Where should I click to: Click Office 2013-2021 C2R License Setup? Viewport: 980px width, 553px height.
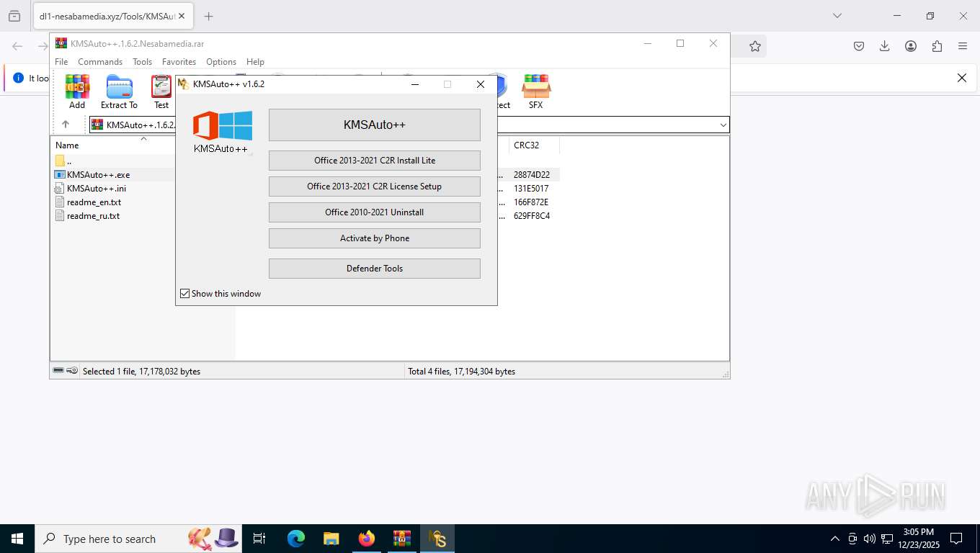click(375, 186)
